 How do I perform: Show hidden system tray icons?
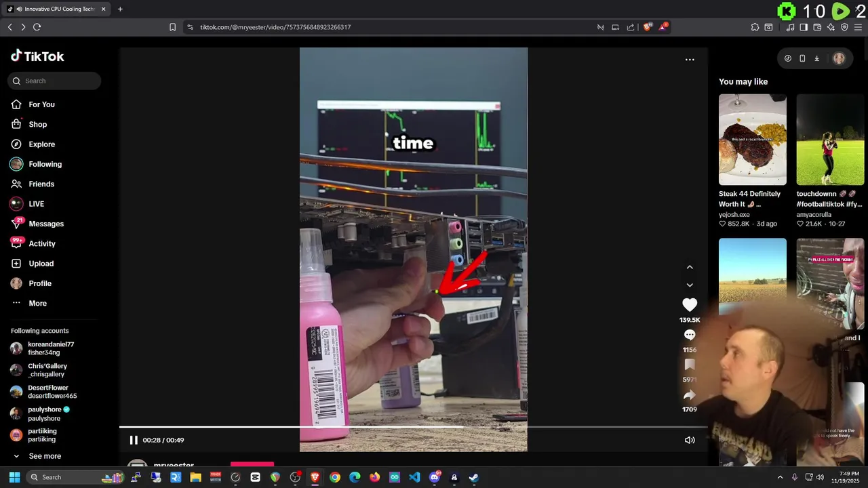(x=780, y=477)
